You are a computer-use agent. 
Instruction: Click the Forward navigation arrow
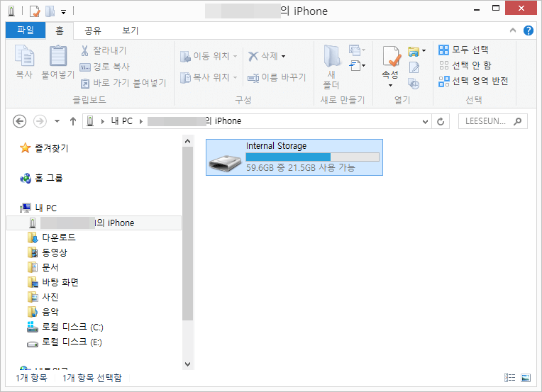(x=40, y=121)
